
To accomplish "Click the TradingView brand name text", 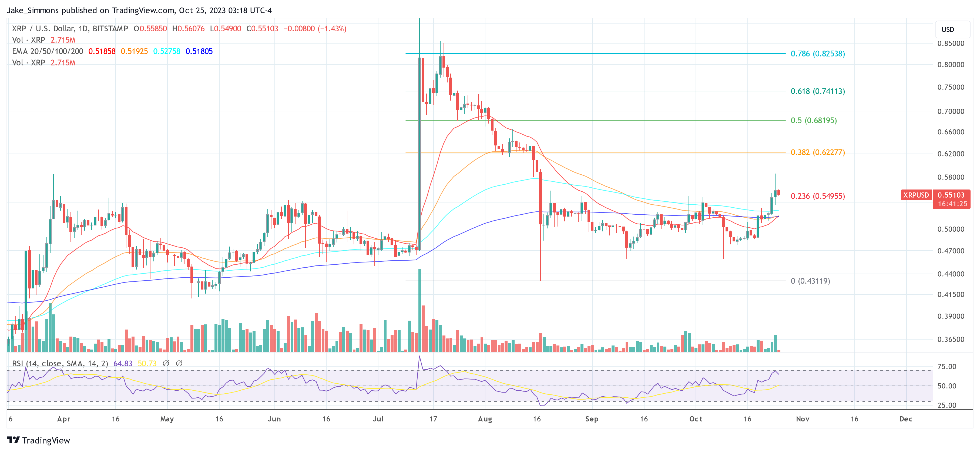I will (x=46, y=441).
